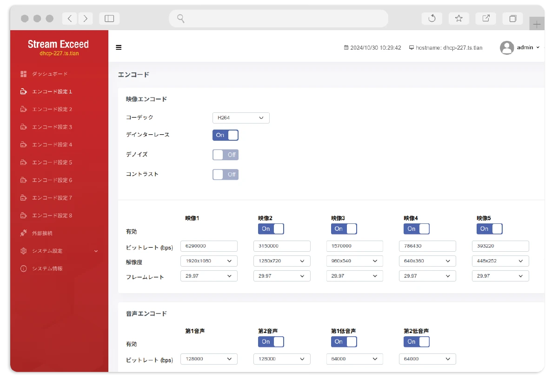Click the monitor icon next to hostname
Screen dimensions: 558x392
(412, 48)
